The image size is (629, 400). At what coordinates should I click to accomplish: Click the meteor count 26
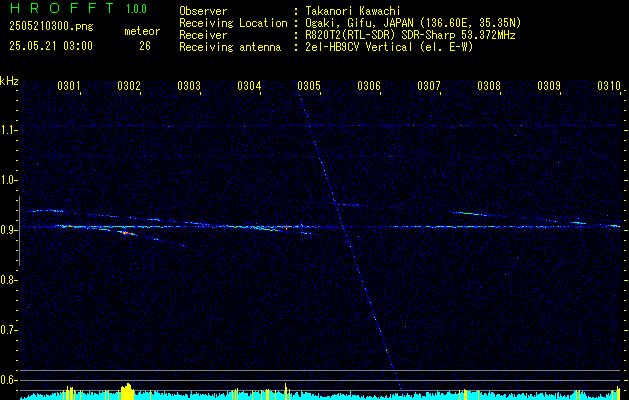145,46
